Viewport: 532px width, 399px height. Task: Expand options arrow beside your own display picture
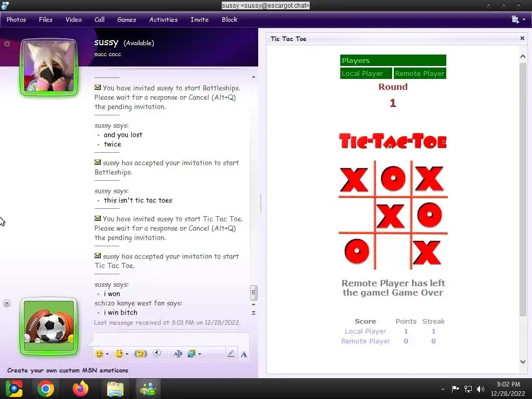tap(7, 303)
